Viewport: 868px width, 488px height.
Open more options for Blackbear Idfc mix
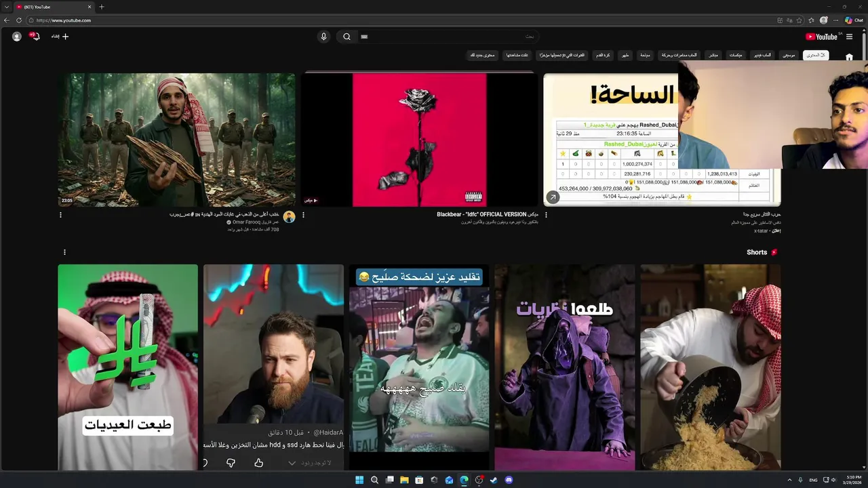(303, 215)
